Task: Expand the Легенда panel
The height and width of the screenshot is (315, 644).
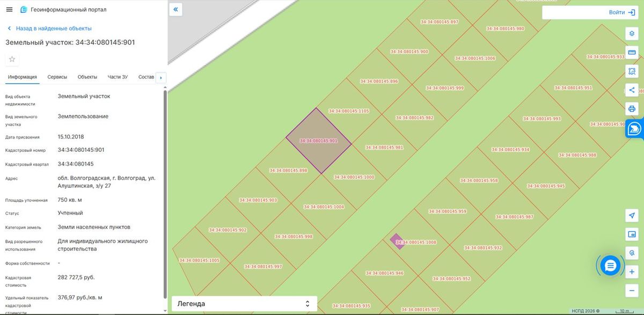Action: click(244, 304)
